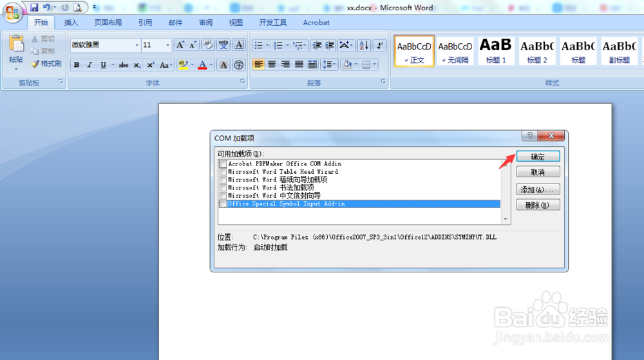The width and height of the screenshot is (644, 360).
Task: Center align the text
Action: point(272,64)
